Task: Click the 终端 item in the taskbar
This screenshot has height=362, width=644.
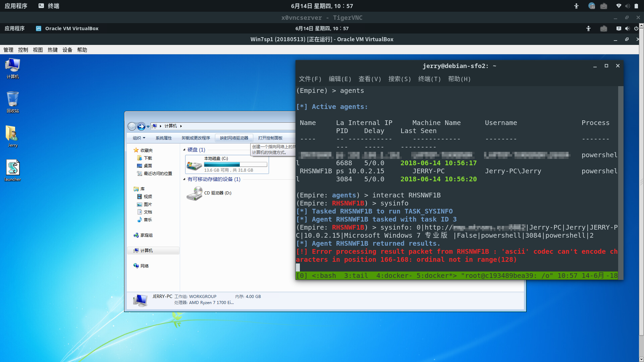Action: coord(49,6)
